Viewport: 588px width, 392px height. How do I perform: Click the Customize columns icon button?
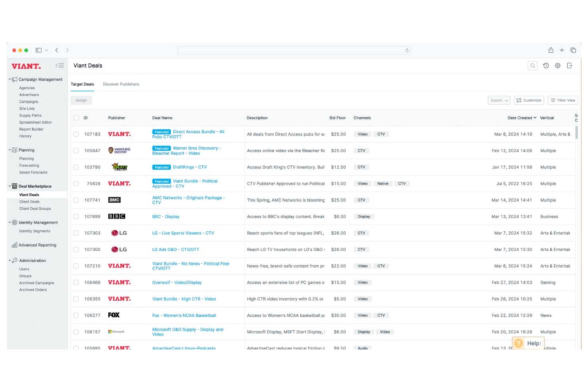click(x=529, y=100)
